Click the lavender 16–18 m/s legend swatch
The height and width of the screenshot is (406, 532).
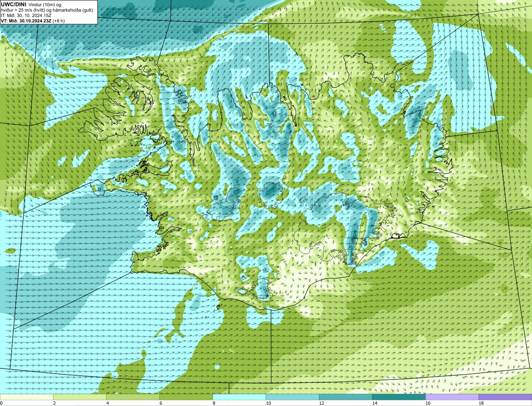coord(452,397)
